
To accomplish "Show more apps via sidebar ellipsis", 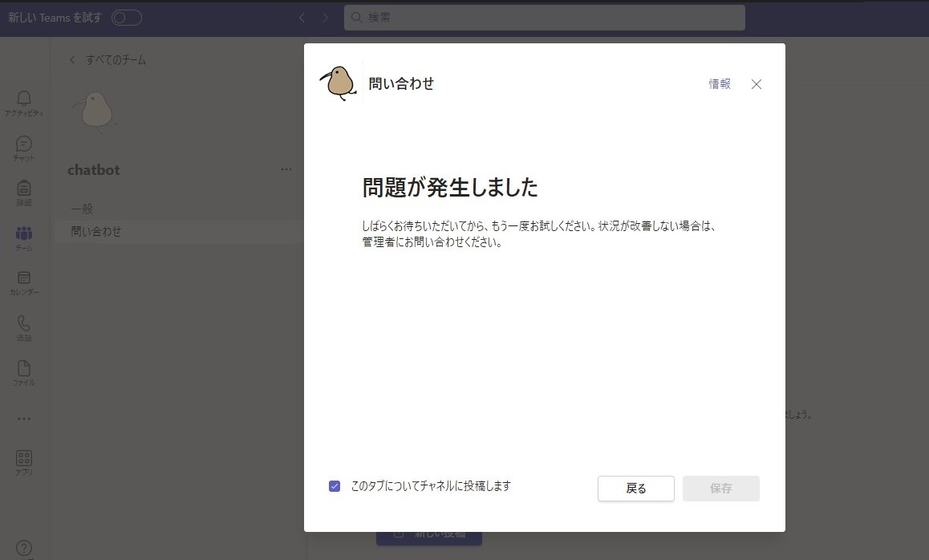I will tap(24, 419).
